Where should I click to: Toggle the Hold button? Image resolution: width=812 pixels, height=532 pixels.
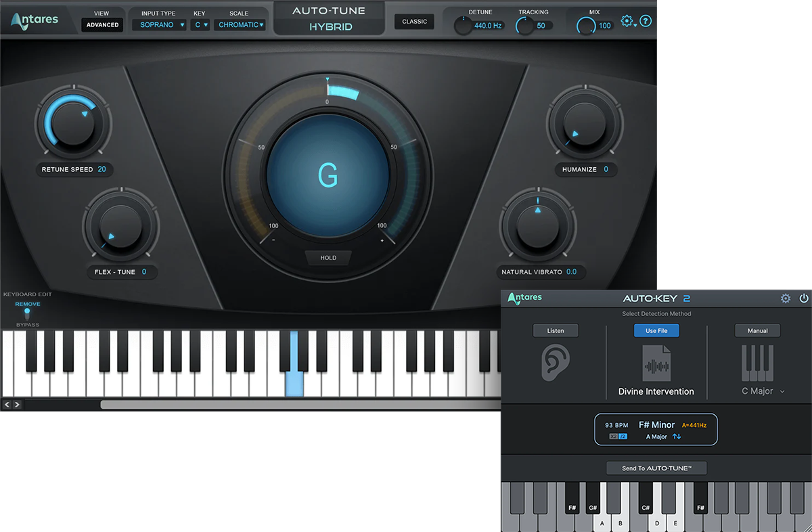[328, 258]
